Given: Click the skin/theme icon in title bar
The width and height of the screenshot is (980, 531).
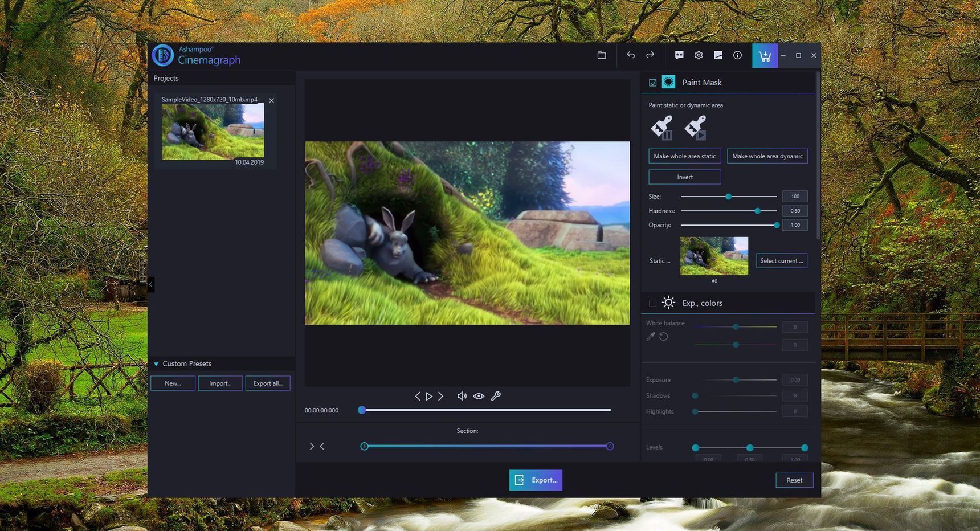Looking at the screenshot, I should (718, 55).
